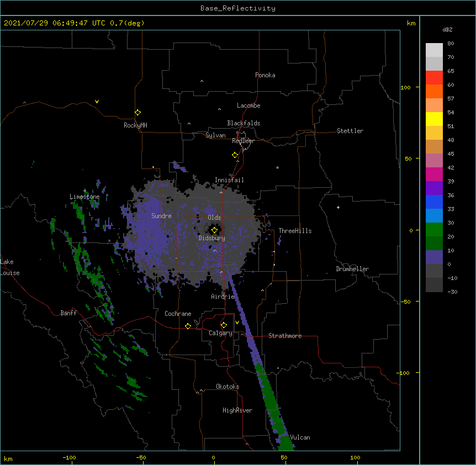Click the yellow diamond marker above RockyMH

(138, 112)
